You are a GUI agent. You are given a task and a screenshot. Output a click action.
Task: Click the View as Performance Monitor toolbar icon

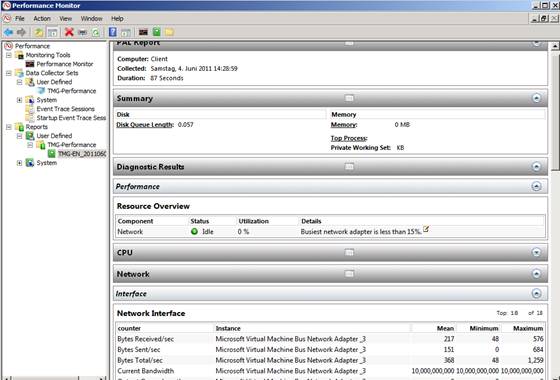143,32
